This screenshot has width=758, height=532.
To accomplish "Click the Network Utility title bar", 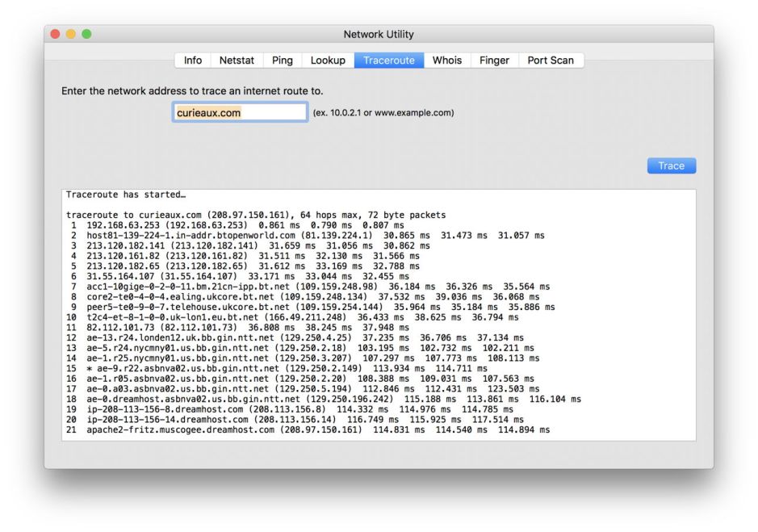I will [x=379, y=35].
